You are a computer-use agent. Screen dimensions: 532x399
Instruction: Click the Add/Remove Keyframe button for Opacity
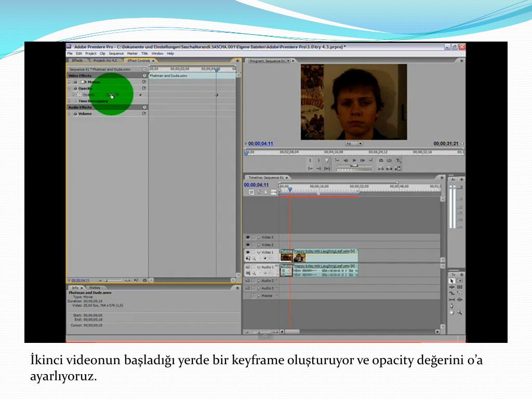[x=140, y=95]
